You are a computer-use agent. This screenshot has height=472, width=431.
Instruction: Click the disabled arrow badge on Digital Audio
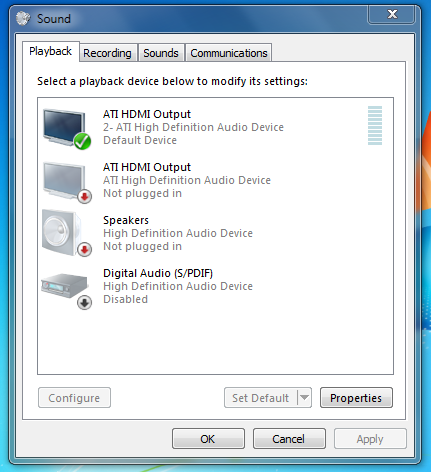click(85, 303)
